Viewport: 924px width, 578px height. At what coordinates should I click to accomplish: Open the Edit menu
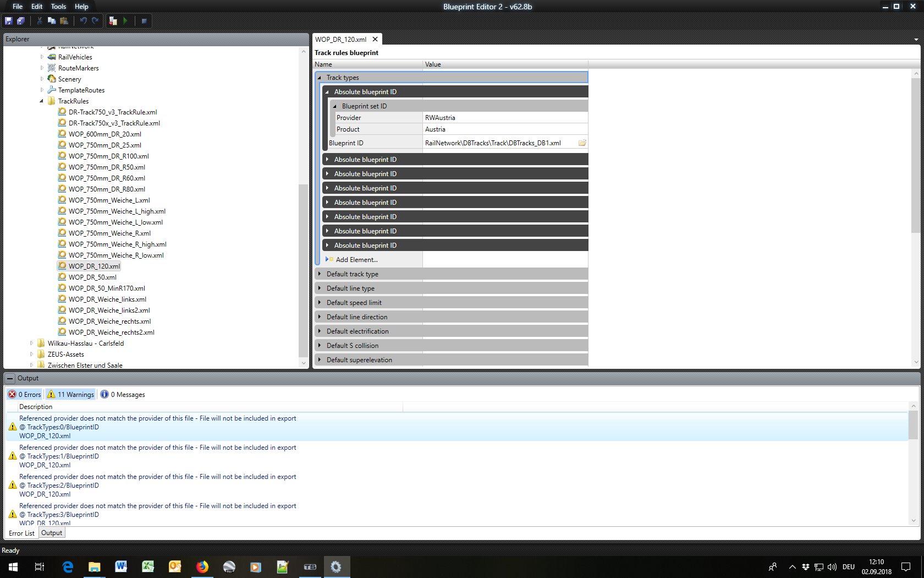[37, 7]
